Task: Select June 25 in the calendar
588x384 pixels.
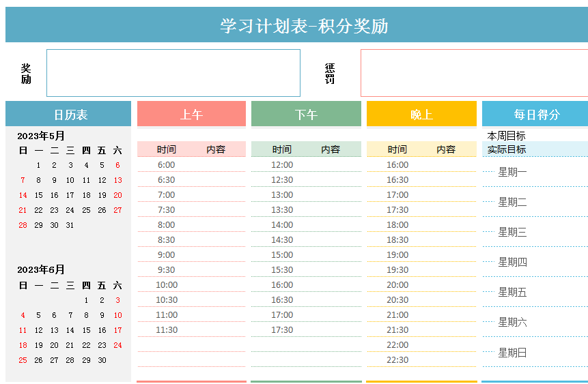Action: click(23, 360)
